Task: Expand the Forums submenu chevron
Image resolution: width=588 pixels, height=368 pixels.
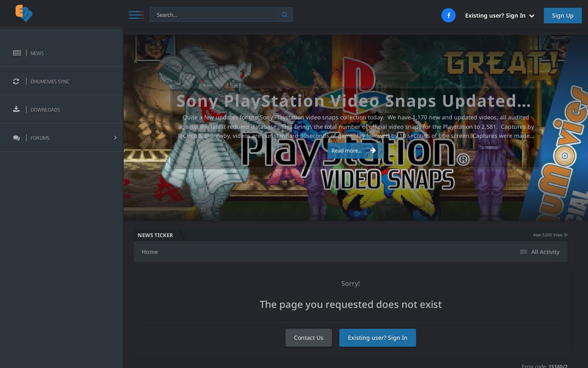Action: 115,137
